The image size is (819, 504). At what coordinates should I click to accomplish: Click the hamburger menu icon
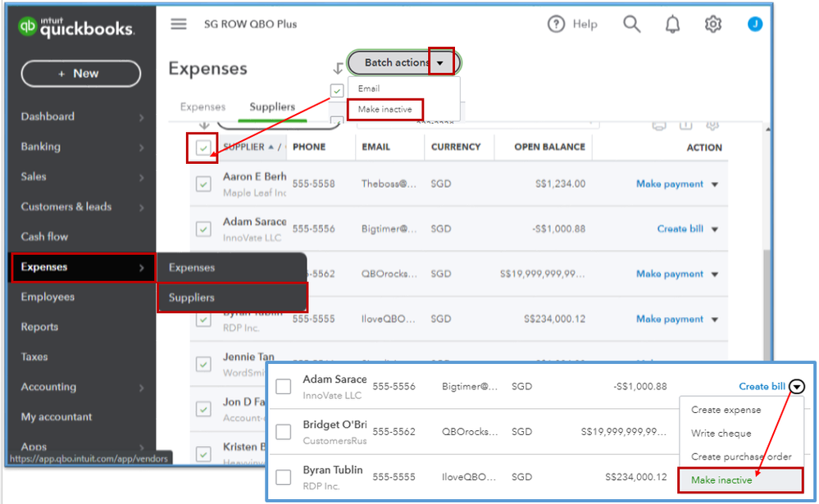pyautogui.click(x=179, y=24)
